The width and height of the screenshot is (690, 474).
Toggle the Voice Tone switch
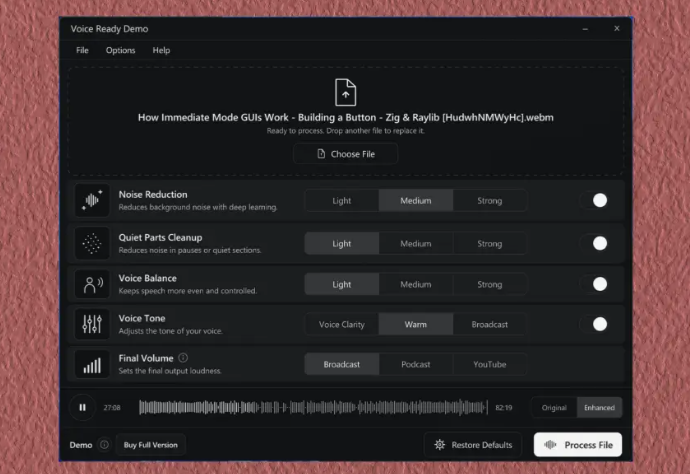click(x=595, y=324)
